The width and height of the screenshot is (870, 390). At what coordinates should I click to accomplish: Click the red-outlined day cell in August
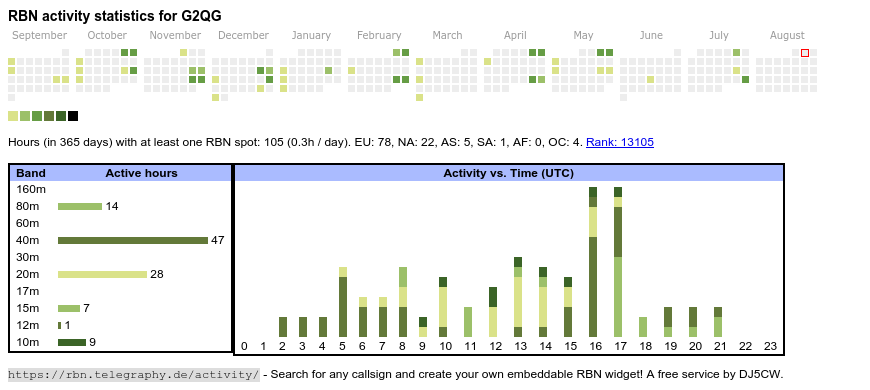805,53
